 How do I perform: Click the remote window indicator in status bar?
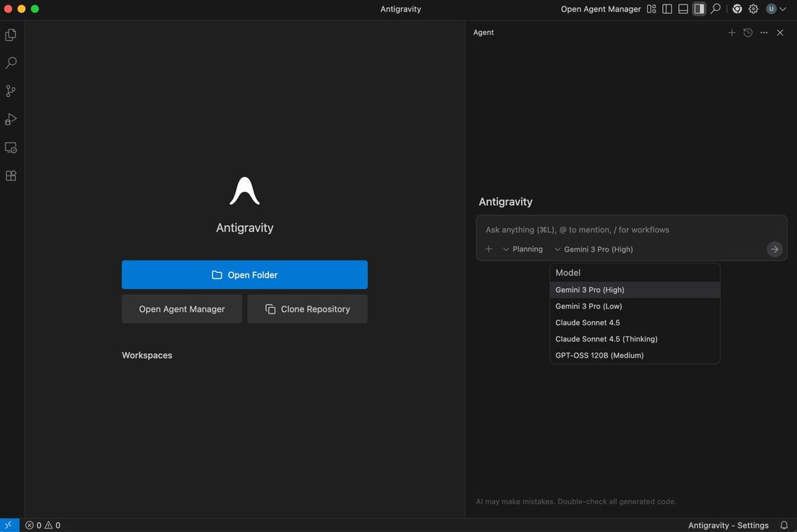click(x=8, y=525)
